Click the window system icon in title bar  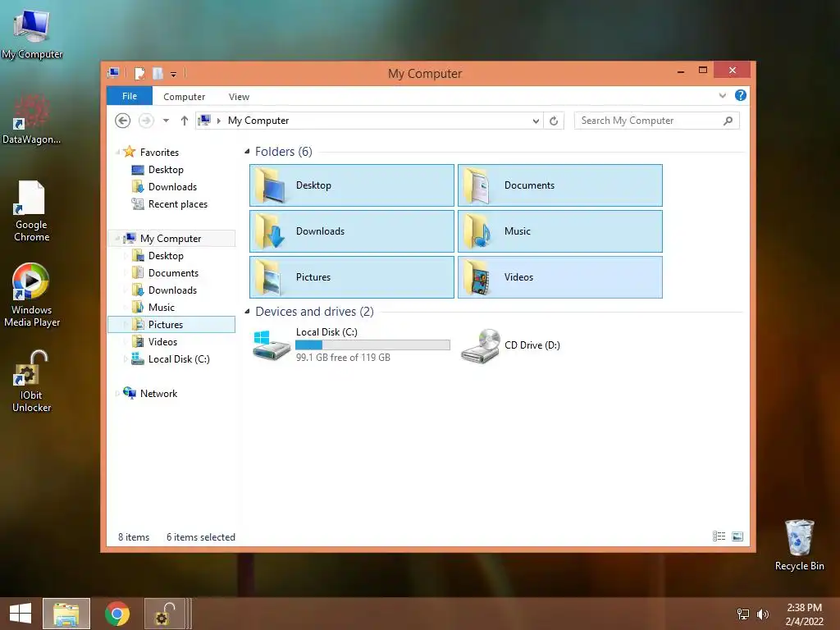(113, 73)
